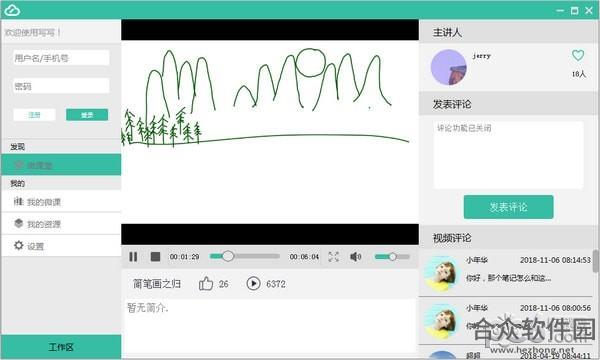Click avatar of 小年华 comment at 08:00:56
The image size is (600, 360).
click(x=443, y=321)
